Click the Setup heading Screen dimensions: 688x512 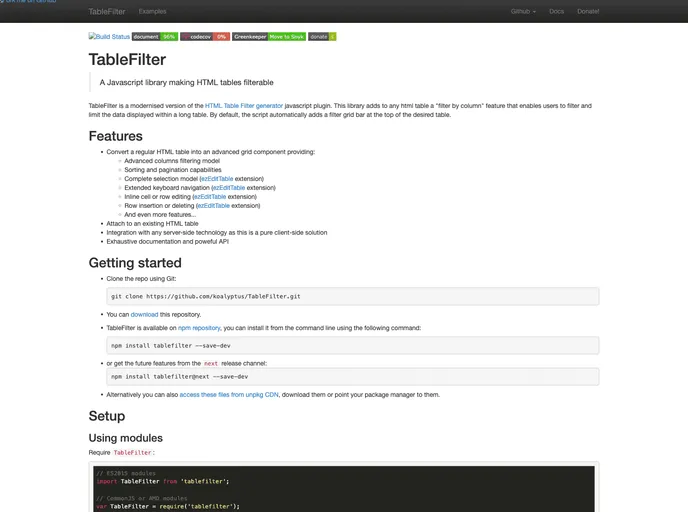pyautogui.click(x=107, y=416)
